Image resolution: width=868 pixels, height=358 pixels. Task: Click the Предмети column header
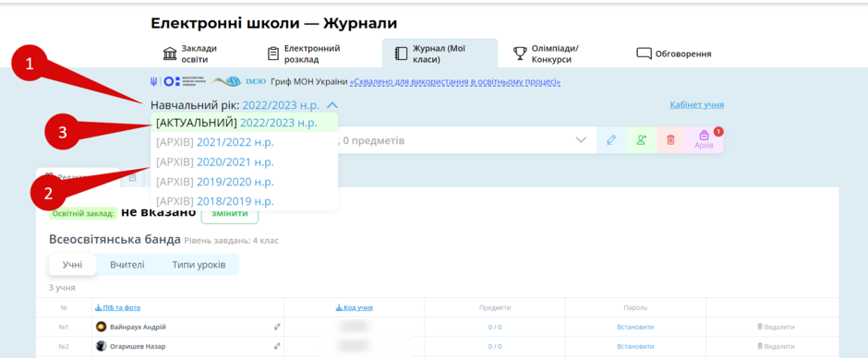(495, 307)
